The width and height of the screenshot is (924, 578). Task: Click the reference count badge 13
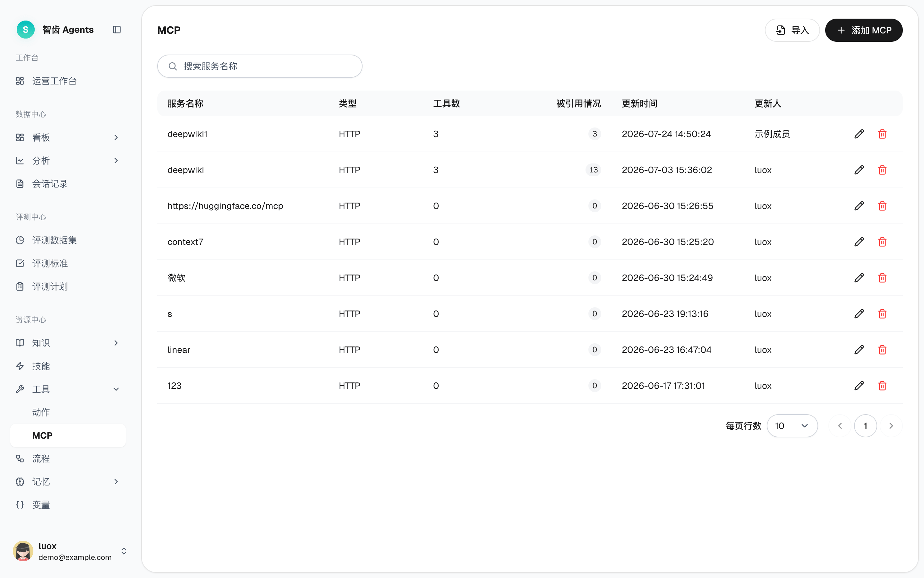[593, 170]
